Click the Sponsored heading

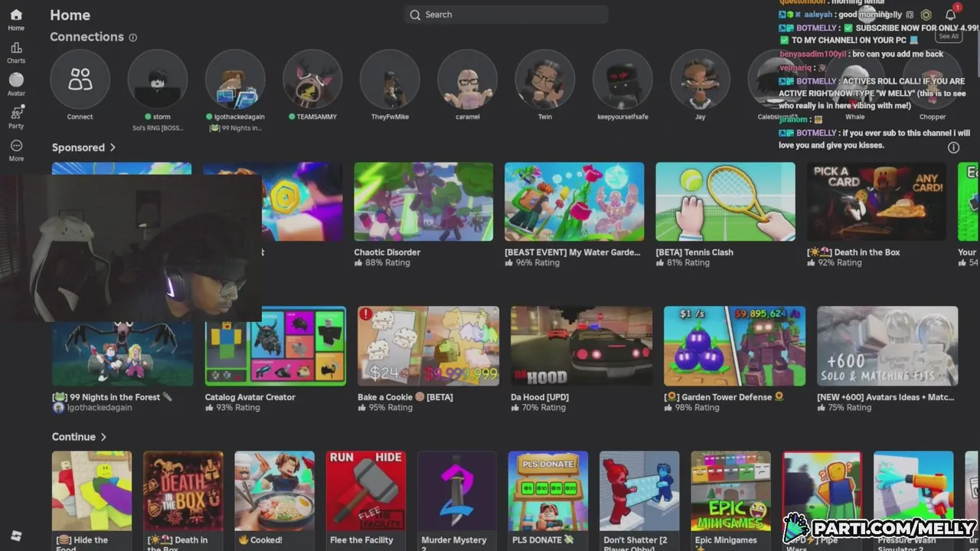(78, 147)
